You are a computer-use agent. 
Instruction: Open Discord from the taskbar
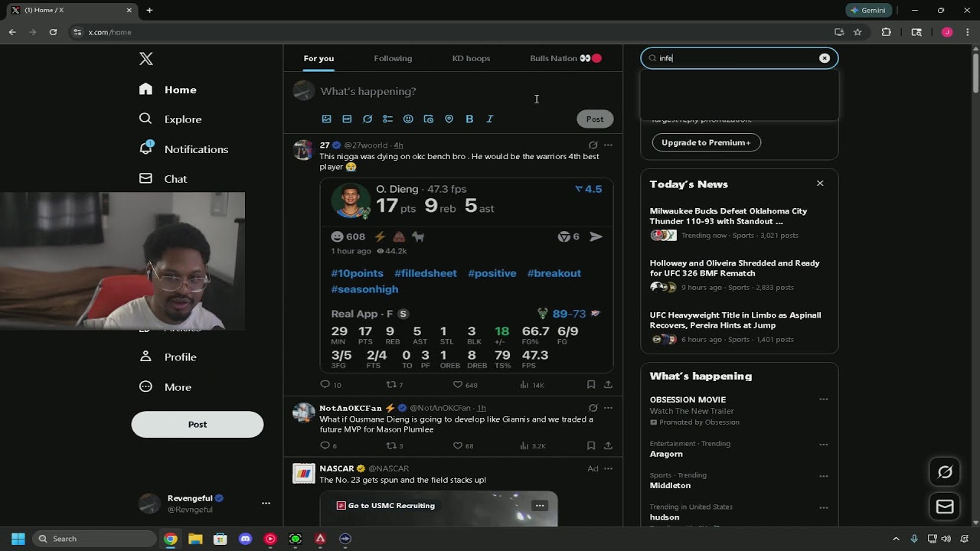coord(245,539)
